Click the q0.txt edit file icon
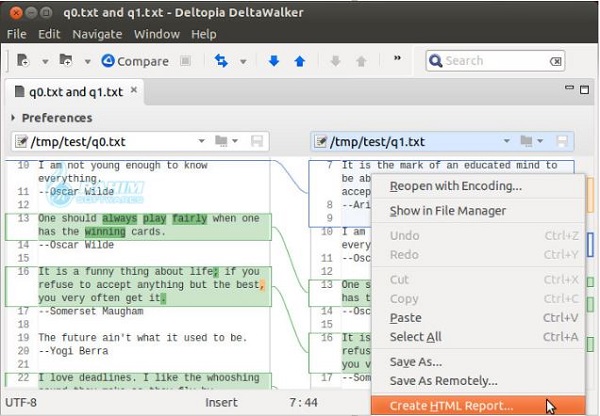The image size is (600, 416). (x=21, y=141)
